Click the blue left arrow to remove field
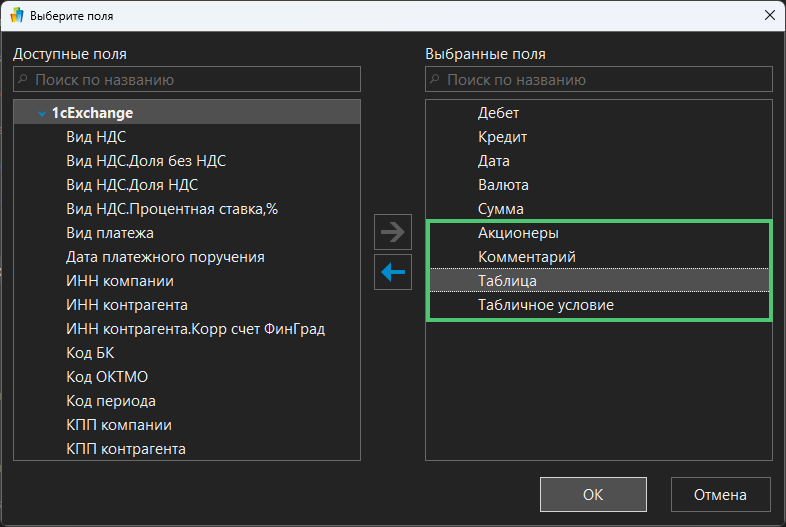This screenshot has height=527, width=786. [x=393, y=273]
